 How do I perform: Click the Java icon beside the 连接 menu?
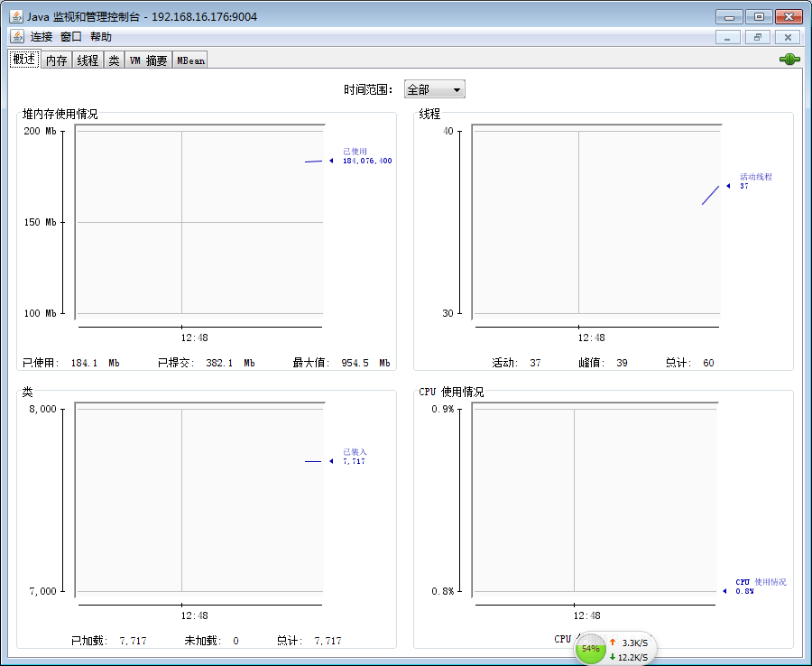17,37
